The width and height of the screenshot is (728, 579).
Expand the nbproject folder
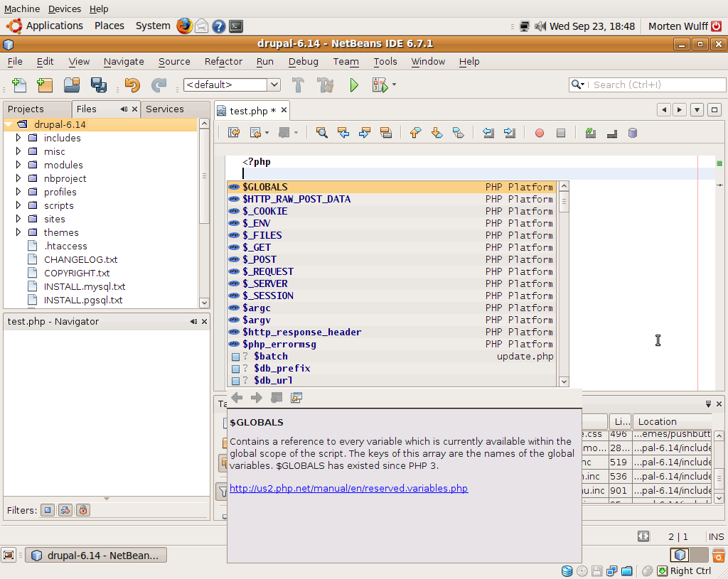(x=18, y=178)
